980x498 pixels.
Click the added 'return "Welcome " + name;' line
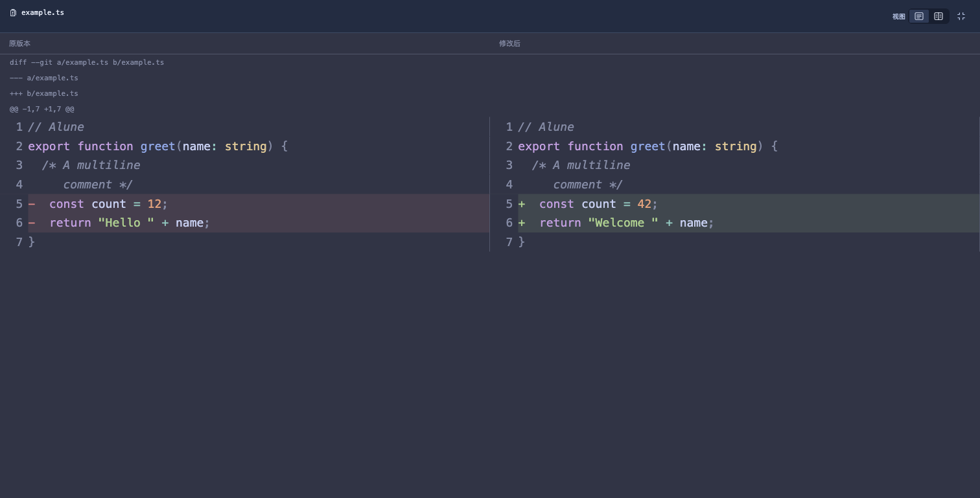click(x=749, y=223)
